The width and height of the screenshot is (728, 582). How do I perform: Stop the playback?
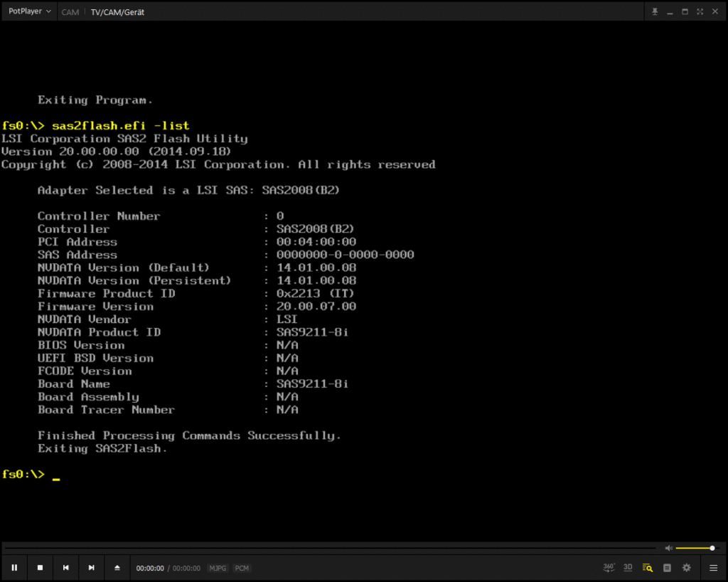pos(40,568)
